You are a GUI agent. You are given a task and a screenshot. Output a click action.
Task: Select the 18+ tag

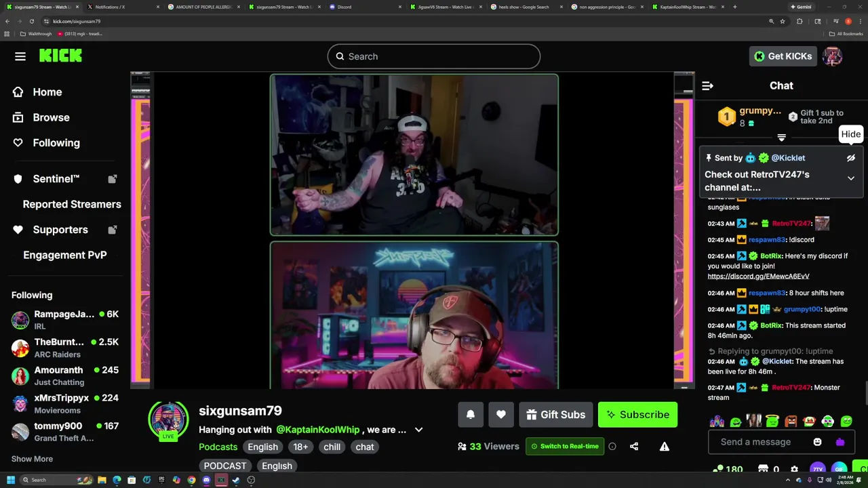(x=300, y=447)
